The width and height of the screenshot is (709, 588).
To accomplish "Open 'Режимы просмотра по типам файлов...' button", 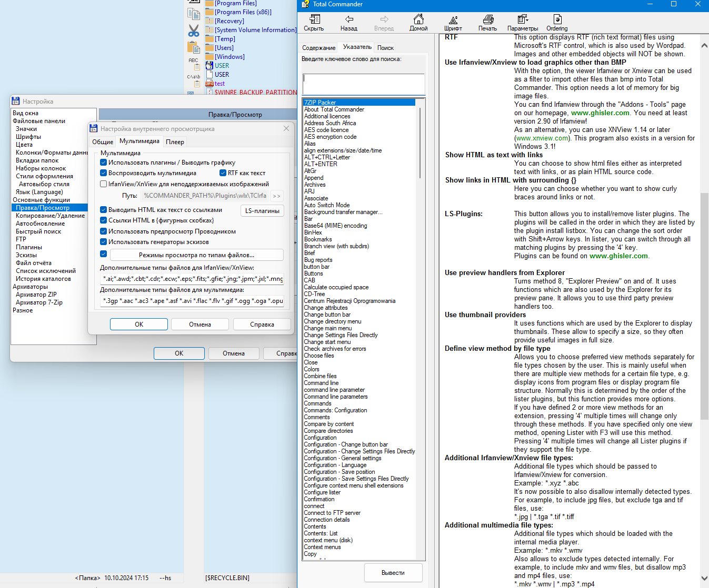I will 197,255.
